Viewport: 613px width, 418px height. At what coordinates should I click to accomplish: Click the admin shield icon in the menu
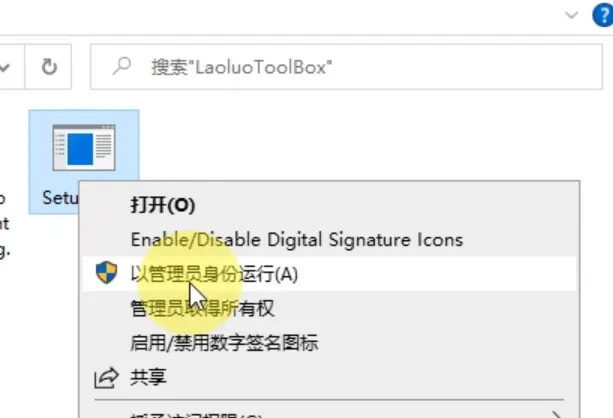pos(106,273)
